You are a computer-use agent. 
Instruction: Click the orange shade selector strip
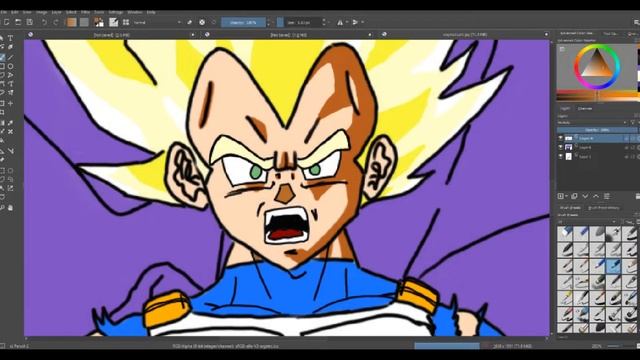pos(598,97)
